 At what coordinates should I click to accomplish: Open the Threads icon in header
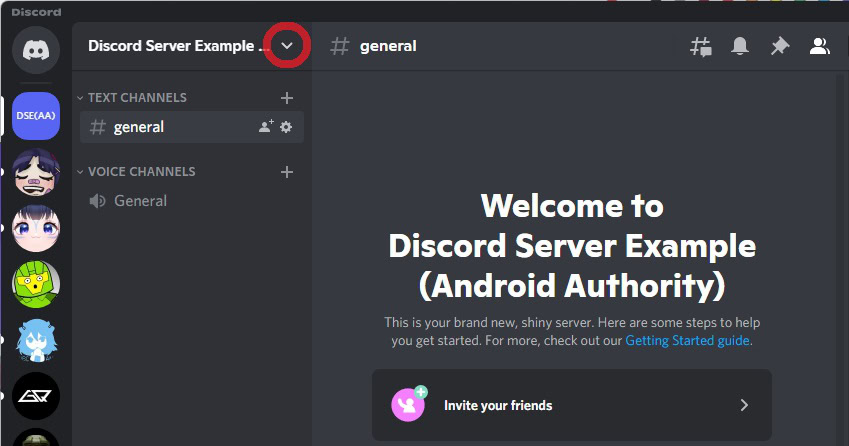click(701, 47)
